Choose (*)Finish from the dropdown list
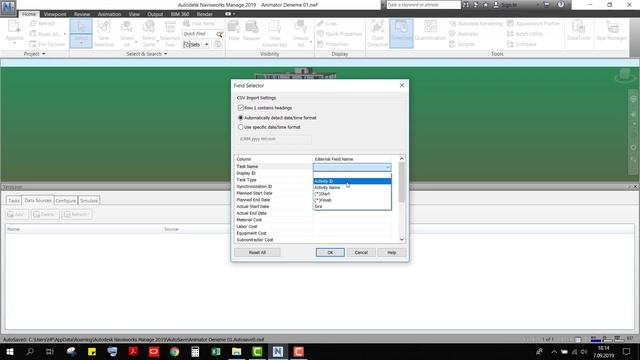640x360 pixels. (352, 200)
